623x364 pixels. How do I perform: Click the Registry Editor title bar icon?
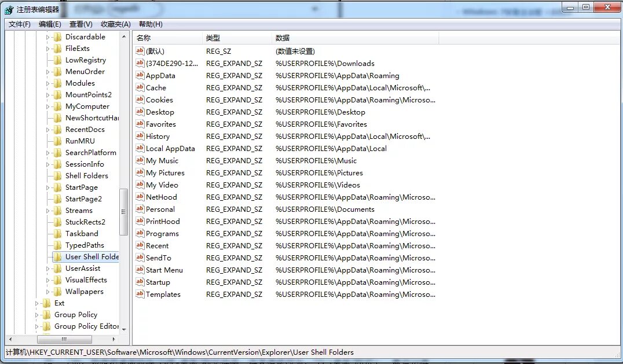click(x=9, y=9)
